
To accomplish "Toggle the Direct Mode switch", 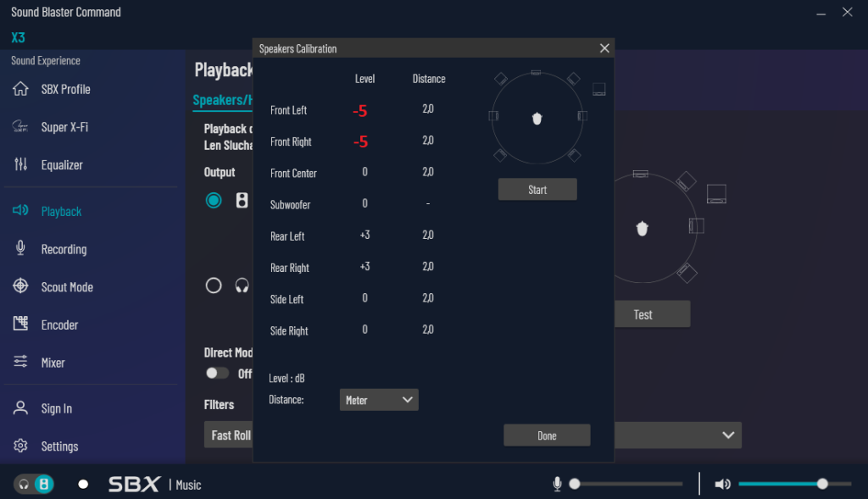I will coord(217,373).
